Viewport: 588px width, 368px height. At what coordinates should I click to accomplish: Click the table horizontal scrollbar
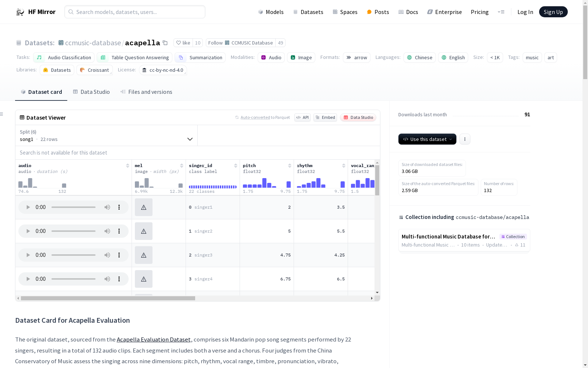coord(108,298)
